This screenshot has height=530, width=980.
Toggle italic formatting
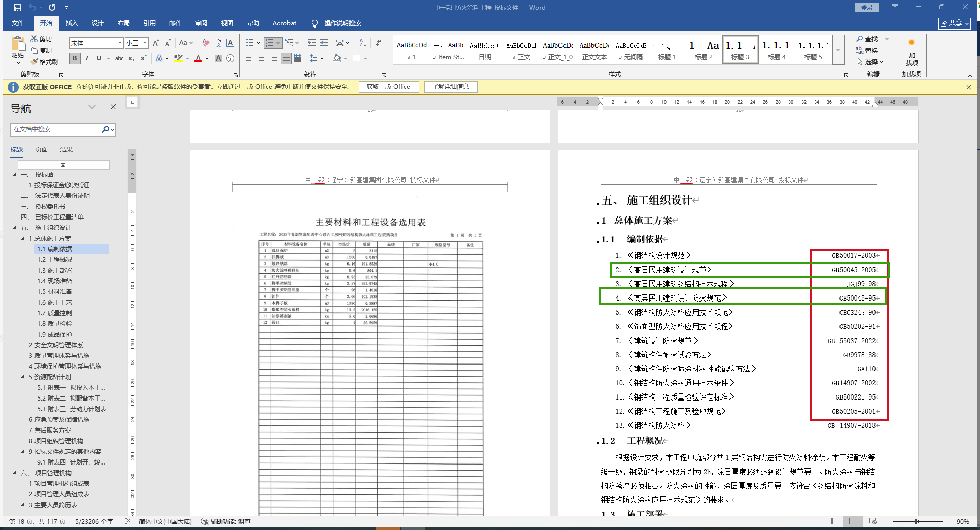(87, 58)
